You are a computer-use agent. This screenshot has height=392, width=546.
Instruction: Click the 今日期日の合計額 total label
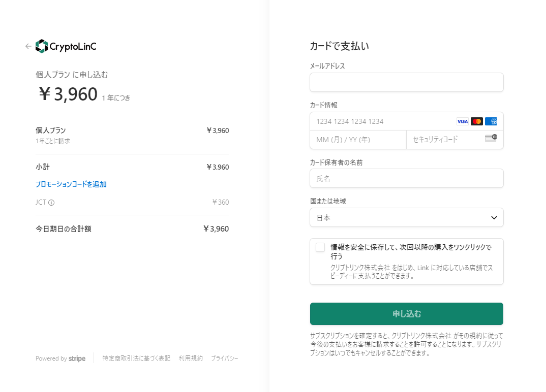tap(64, 229)
